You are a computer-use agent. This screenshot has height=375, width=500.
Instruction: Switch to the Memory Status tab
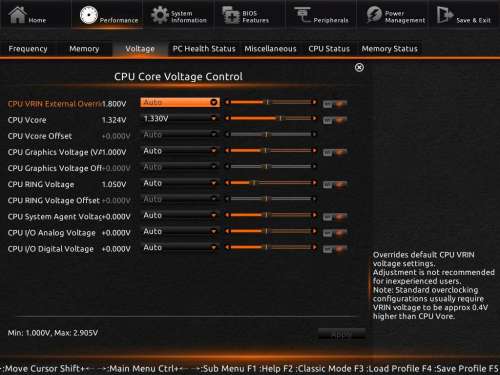click(390, 49)
